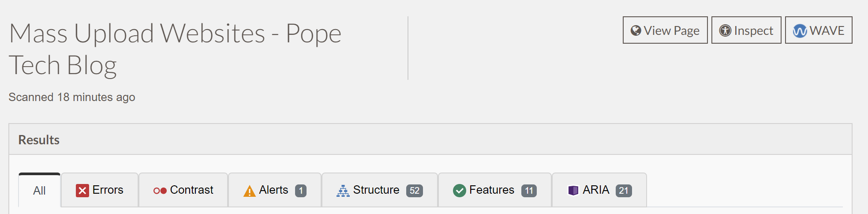
Task: Click the Structure count badge 52
Action: pyautogui.click(x=415, y=191)
